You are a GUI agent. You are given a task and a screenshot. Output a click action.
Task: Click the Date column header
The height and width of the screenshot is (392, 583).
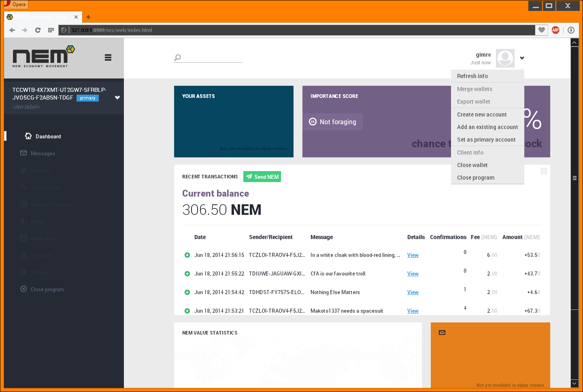tap(200, 237)
